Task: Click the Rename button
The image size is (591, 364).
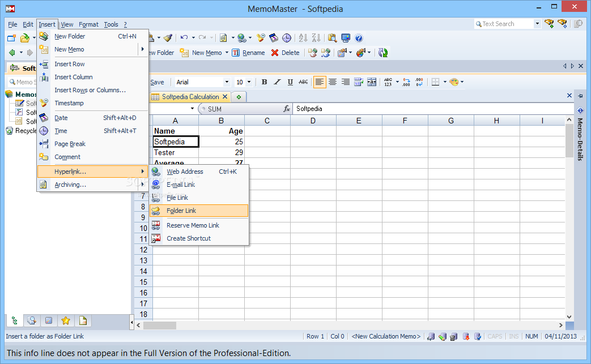Action: [248, 53]
